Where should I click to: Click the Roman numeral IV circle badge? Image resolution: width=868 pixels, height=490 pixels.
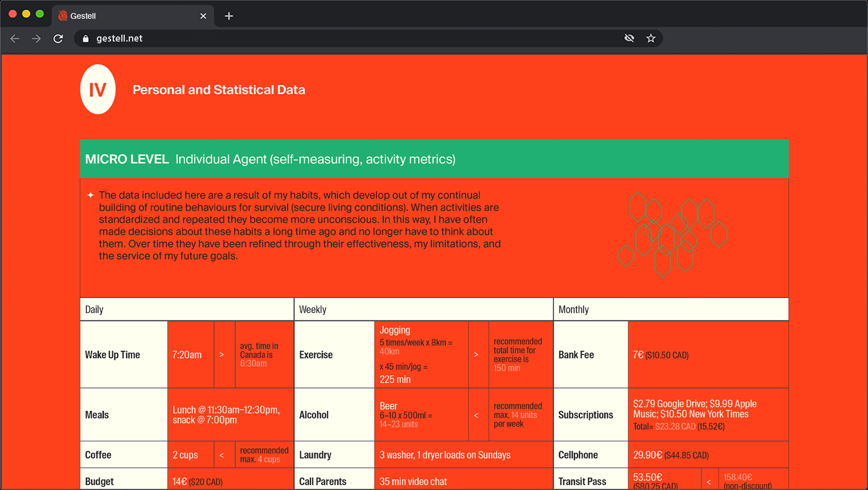click(98, 89)
